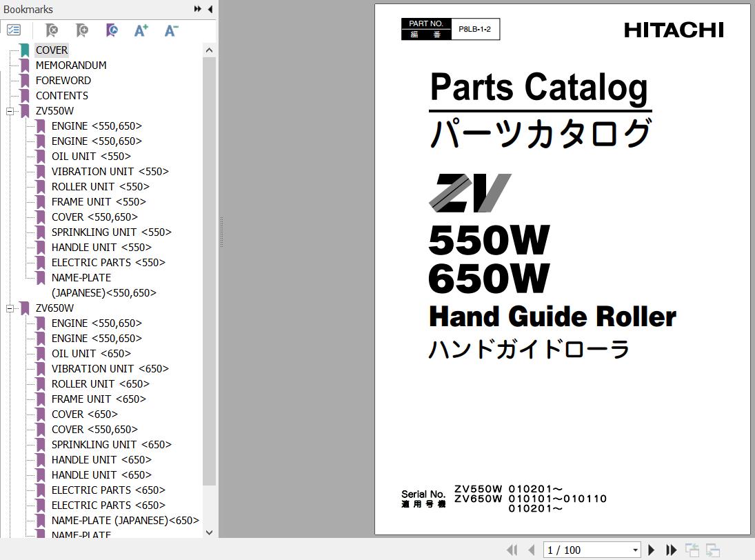Go to the previous page
Screen dimensions: 755x560
pyautogui.click(x=532, y=550)
